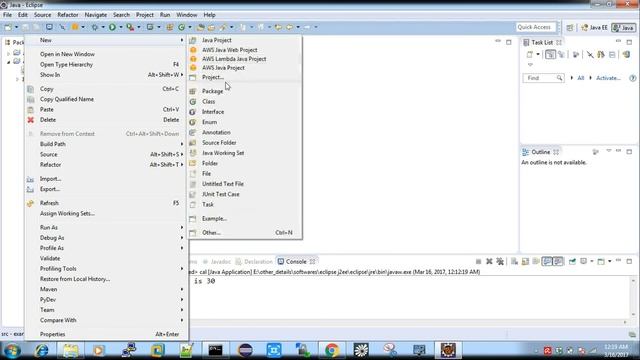Screen dimensions: 640x360
Task: Open Properties from context menu
Action: (106, 334)
